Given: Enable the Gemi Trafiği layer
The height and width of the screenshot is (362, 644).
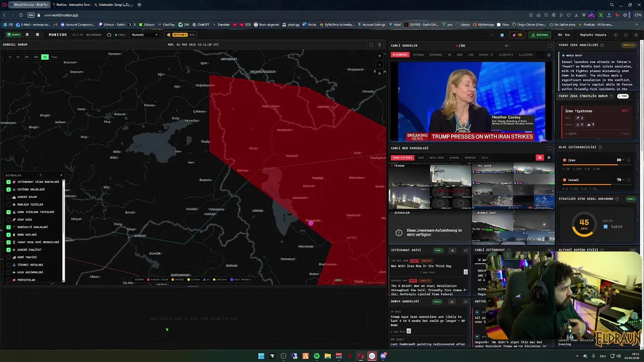Looking at the screenshot, I should (x=9, y=257).
